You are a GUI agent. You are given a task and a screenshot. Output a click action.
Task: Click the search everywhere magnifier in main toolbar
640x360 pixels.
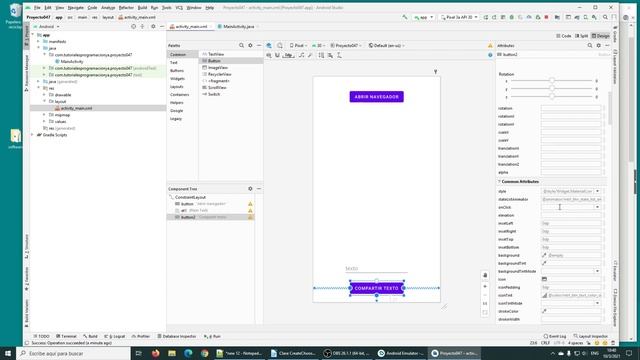click(605, 17)
